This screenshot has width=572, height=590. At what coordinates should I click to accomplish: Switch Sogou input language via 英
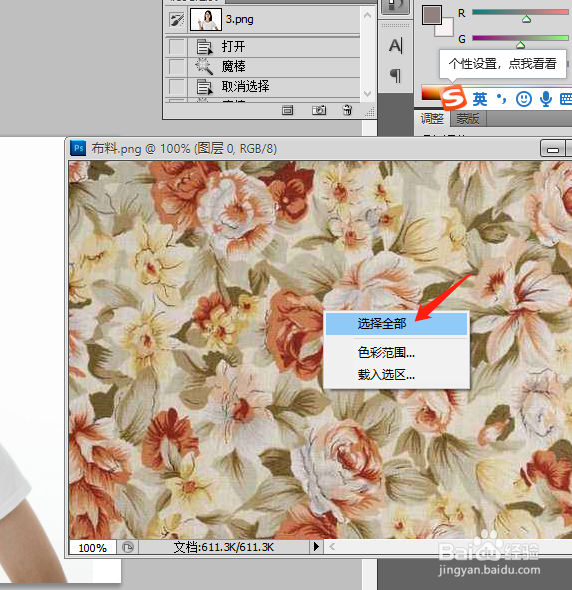point(480,99)
